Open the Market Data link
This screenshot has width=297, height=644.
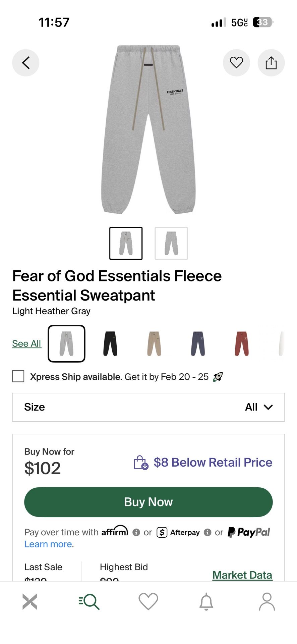[x=242, y=575]
